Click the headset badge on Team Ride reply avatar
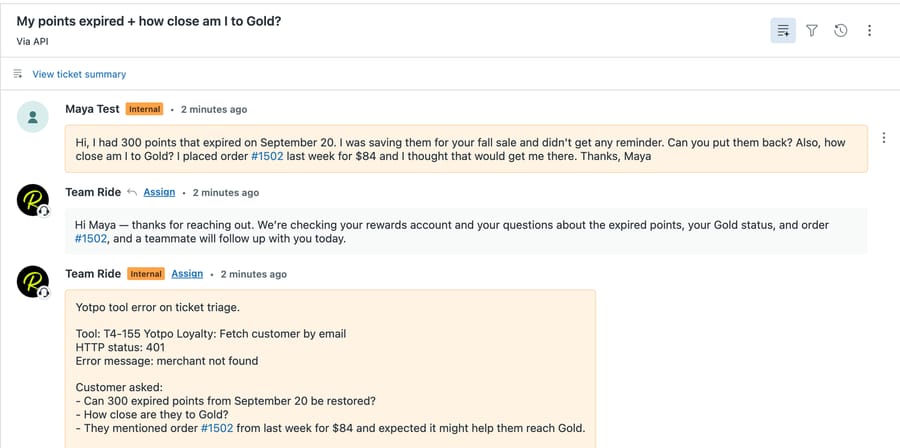 point(44,211)
